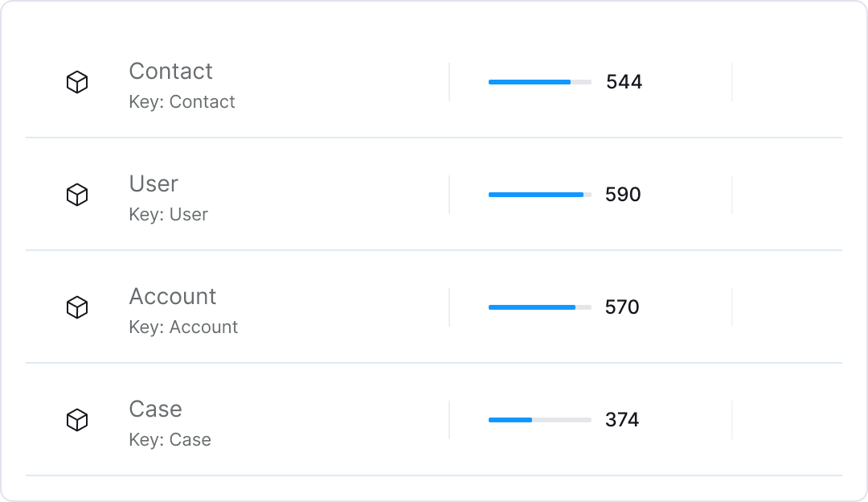Click the Contact progress bar
This screenshot has height=502, width=868.
[540, 82]
